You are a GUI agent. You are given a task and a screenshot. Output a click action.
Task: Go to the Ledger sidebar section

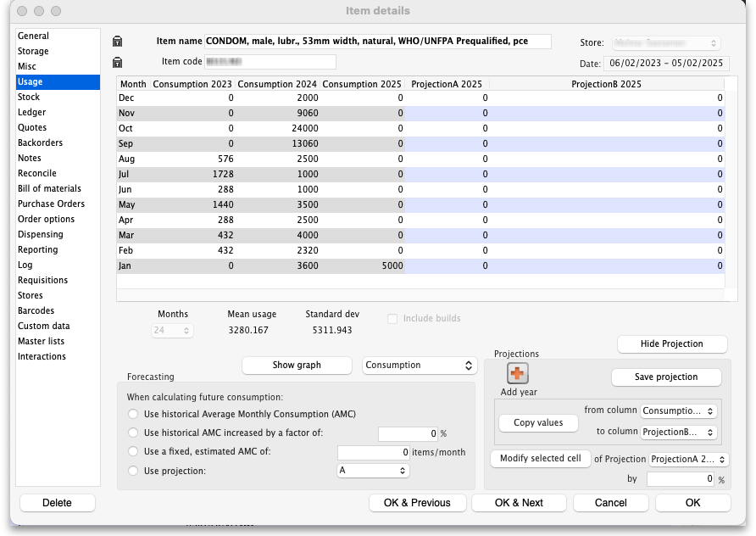32,113
